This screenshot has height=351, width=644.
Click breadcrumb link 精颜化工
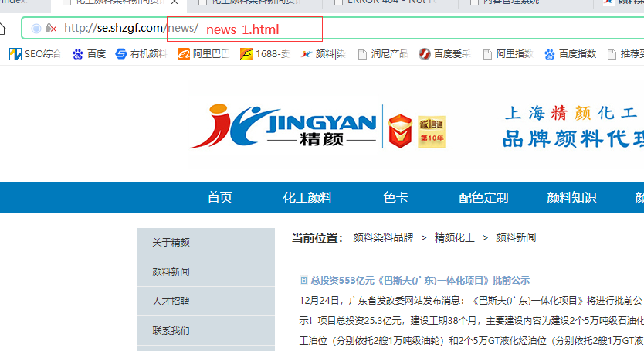click(454, 238)
